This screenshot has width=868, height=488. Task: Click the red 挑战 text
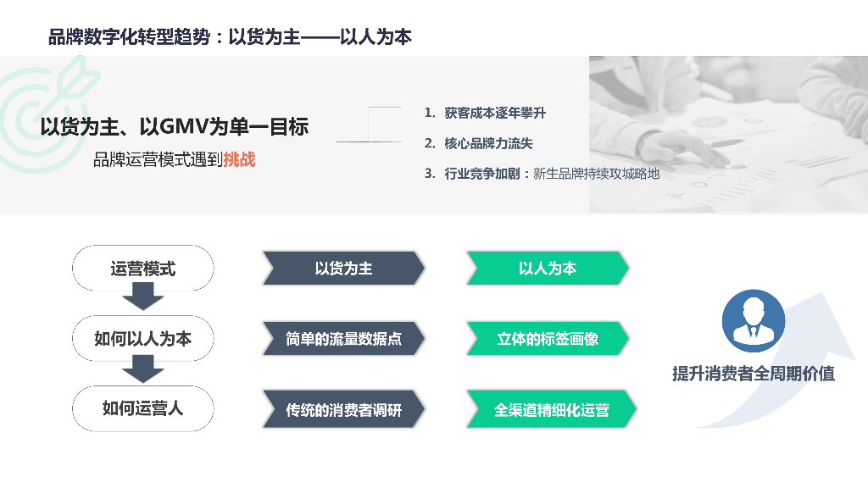(239, 159)
